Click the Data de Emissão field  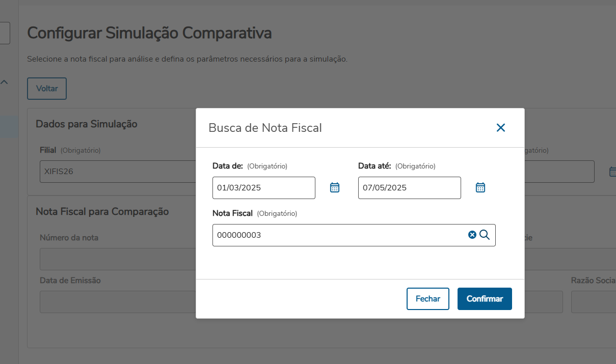(117, 302)
